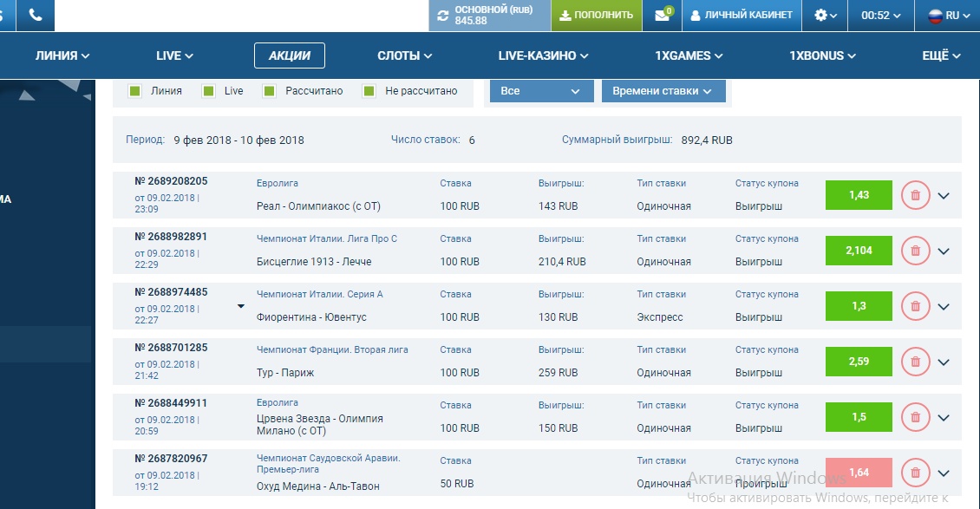Delete the Бисцеглие 1913 - Лечче bet
The height and width of the screenshot is (509, 980).
pos(914,251)
